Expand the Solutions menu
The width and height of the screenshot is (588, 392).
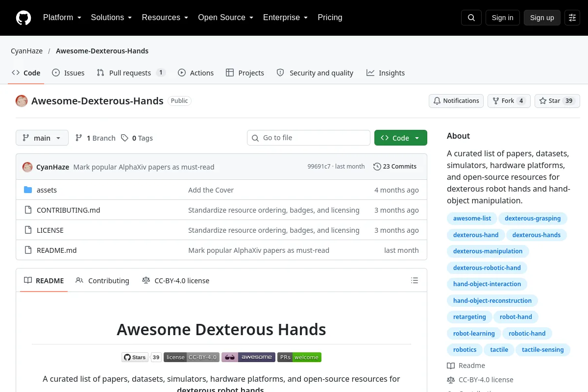111,18
